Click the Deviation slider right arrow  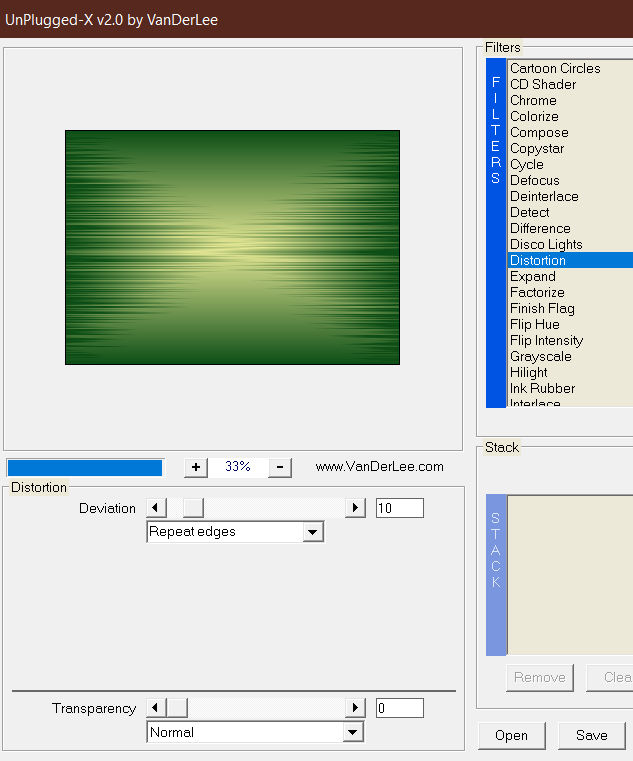click(355, 508)
